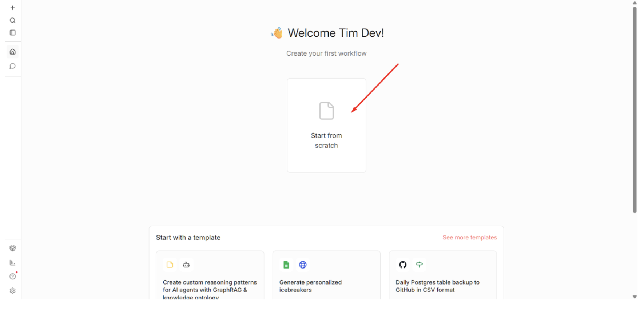Image resolution: width=644 pixels, height=310 pixels.
Task: Toggle the sidebar panel icon
Action: pyautogui.click(x=12, y=33)
